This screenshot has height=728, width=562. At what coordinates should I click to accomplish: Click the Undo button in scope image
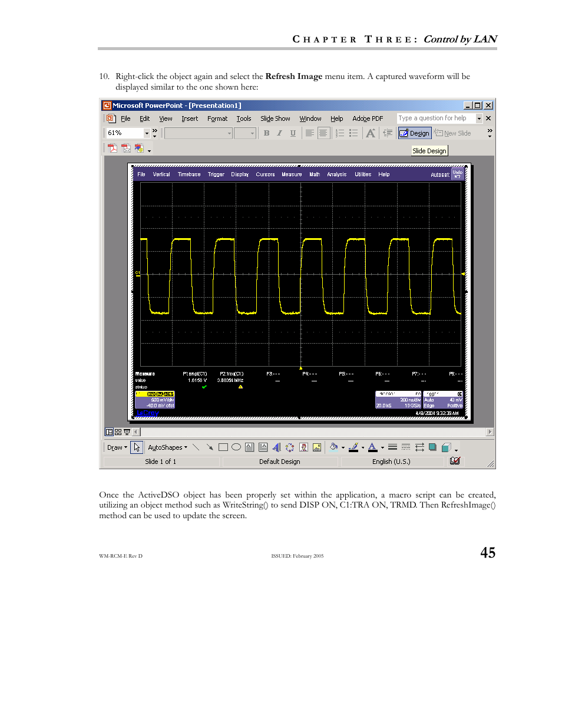(x=458, y=174)
